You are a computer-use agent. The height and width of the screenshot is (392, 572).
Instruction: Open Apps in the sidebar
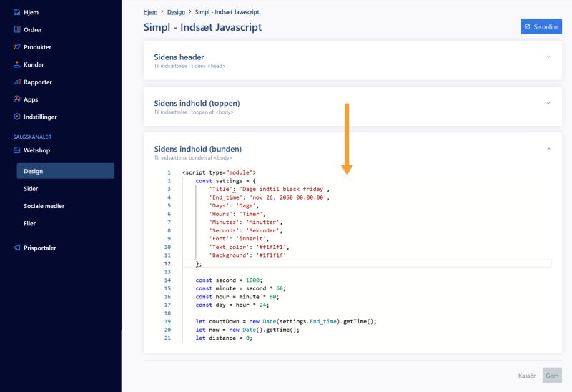coord(31,99)
